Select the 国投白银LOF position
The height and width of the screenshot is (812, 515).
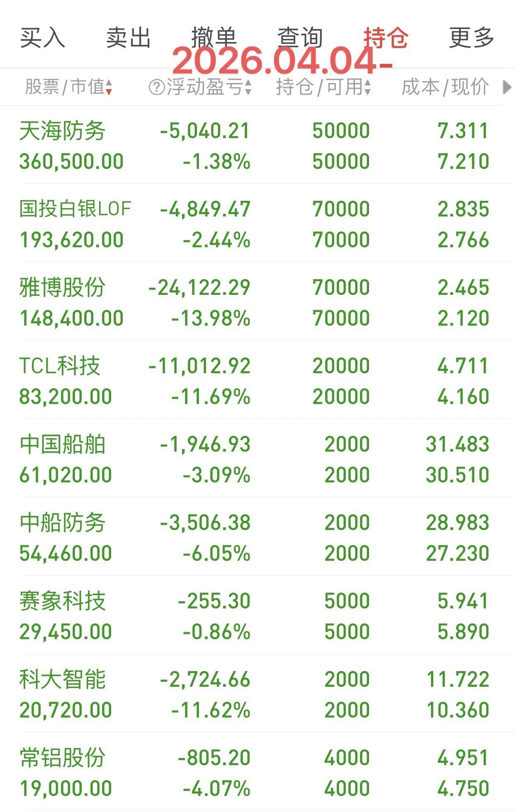point(257,223)
